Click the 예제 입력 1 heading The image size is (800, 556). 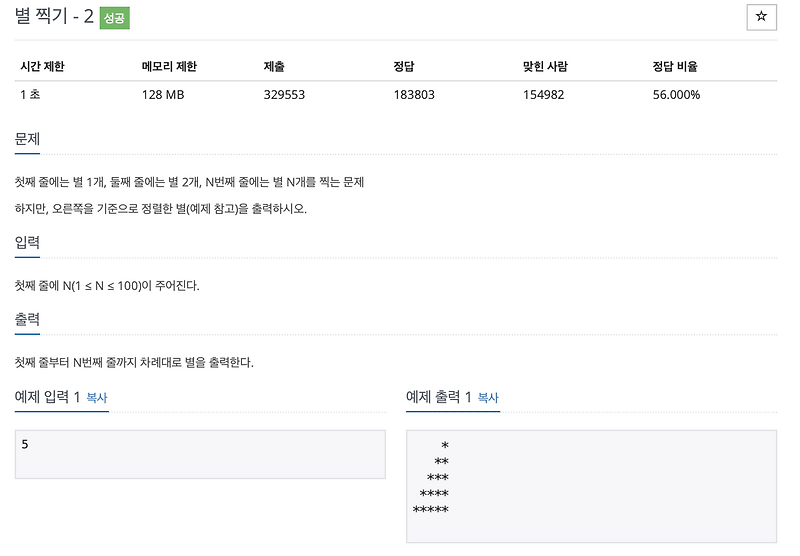pos(47,397)
